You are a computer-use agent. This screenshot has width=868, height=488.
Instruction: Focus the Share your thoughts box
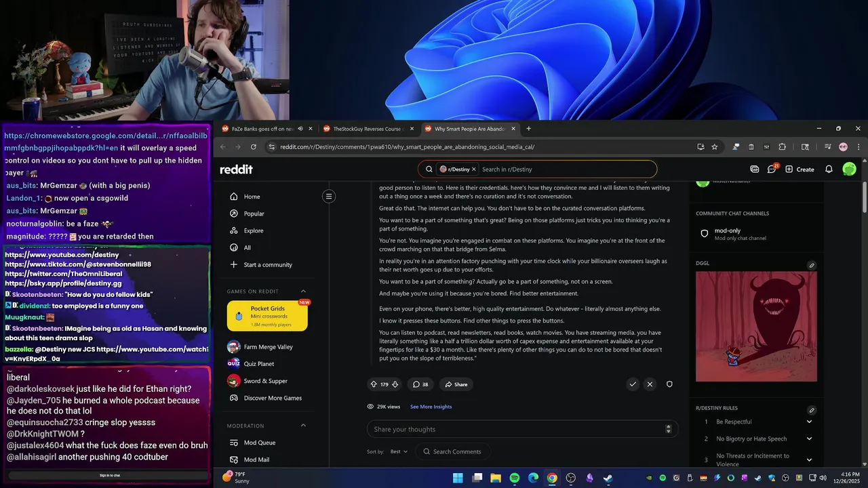tap(522, 429)
